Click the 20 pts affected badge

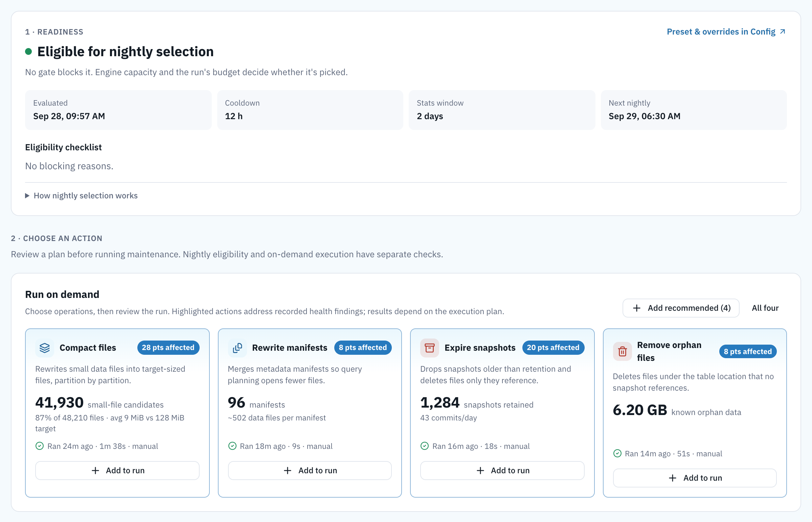[553, 348]
